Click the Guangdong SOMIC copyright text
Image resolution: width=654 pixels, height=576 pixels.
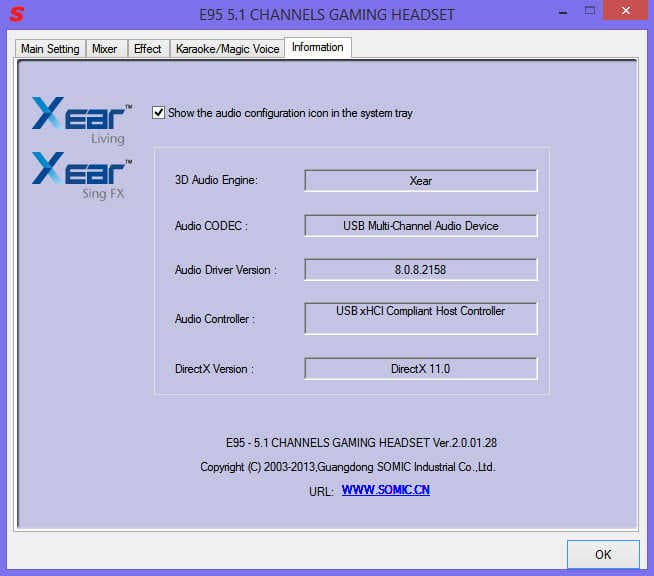point(348,467)
